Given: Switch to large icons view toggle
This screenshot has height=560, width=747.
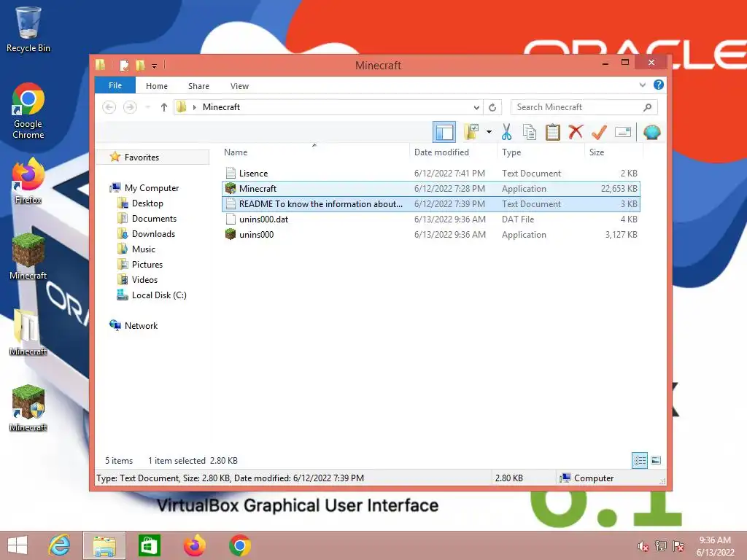Looking at the screenshot, I should (x=656, y=461).
